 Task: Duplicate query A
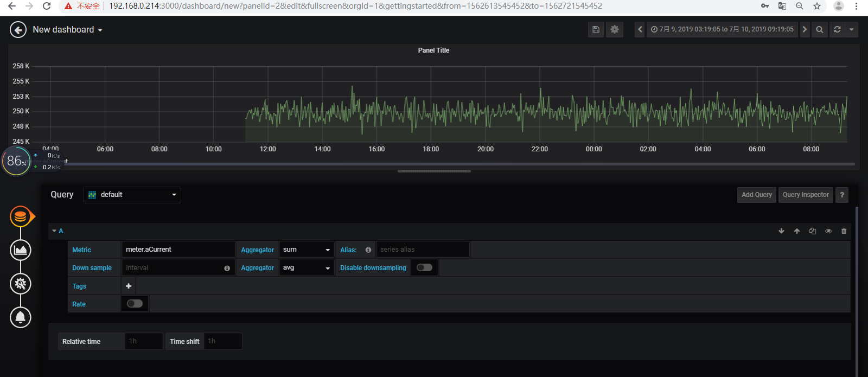(813, 231)
